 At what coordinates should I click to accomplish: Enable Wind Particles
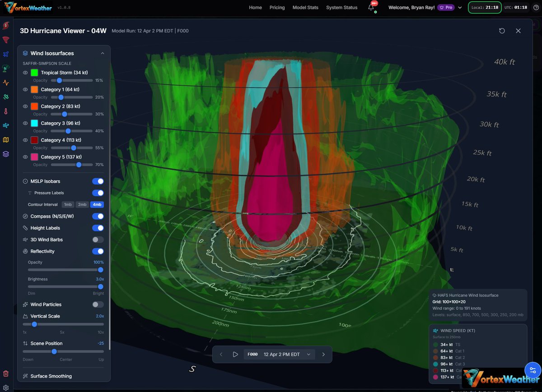pos(98,304)
